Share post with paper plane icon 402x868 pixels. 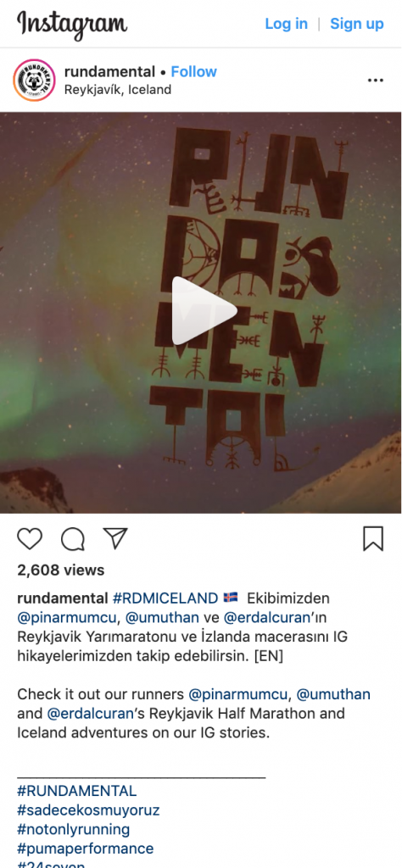pos(115,538)
